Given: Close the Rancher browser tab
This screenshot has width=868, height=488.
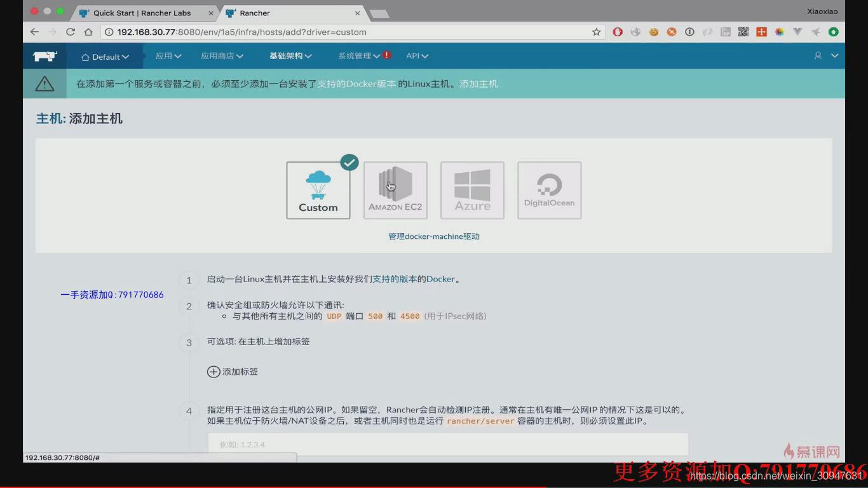Looking at the screenshot, I should pyautogui.click(x=358, y=13).
